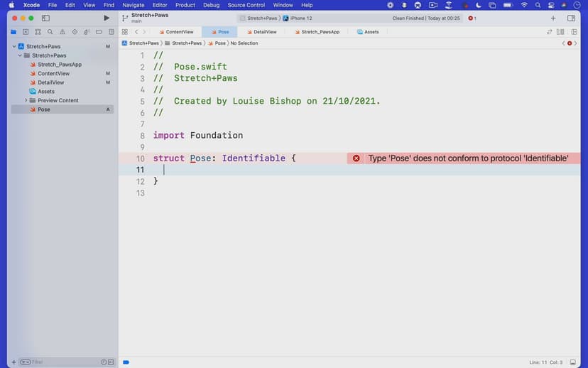Click the red error icon beside line 10 message
Image resolution: width=588 pixels, height=368 pixels.
pos(356,158)
